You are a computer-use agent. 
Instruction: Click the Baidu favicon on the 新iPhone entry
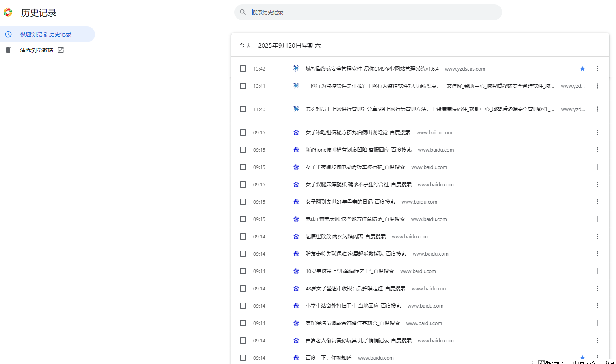coord(296,150)
